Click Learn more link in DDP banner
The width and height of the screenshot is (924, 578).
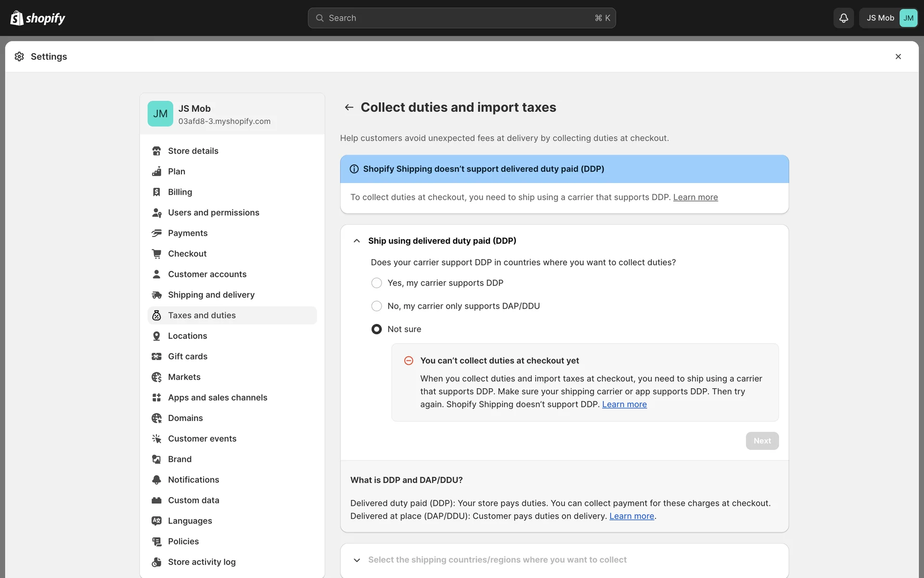[x=695, y=197]
